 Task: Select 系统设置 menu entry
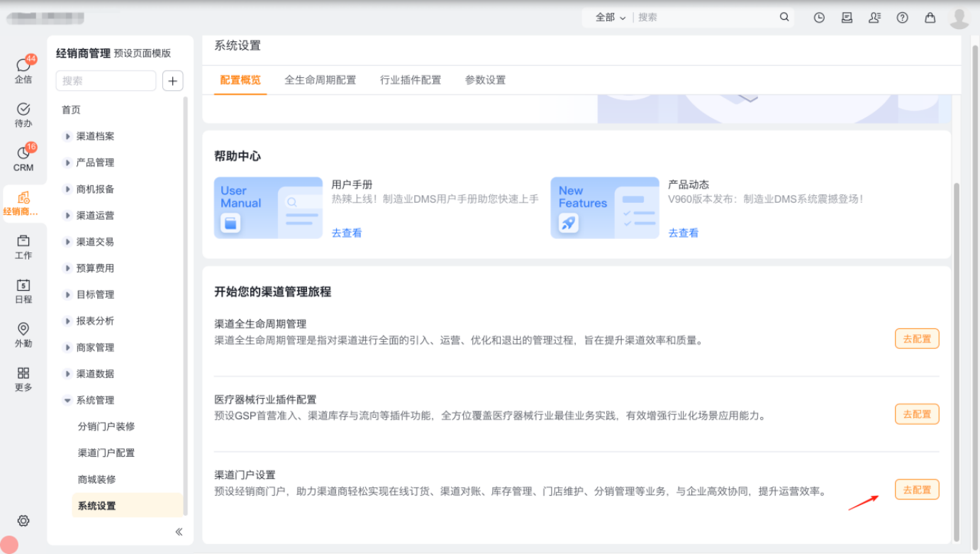point(128,506)
